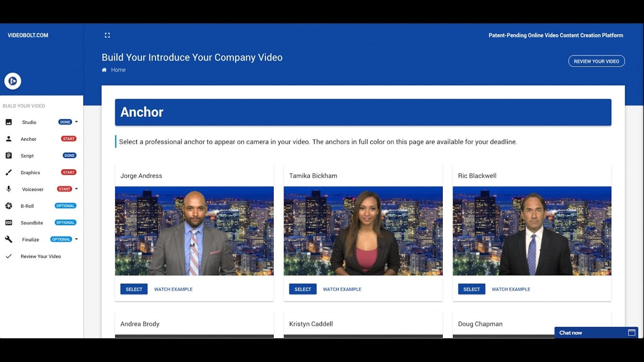Image resolution: width=644 pixels, height=362 pixels.
Task: Expand the Voiceover dropdown arrow
Action: point(76,189)
